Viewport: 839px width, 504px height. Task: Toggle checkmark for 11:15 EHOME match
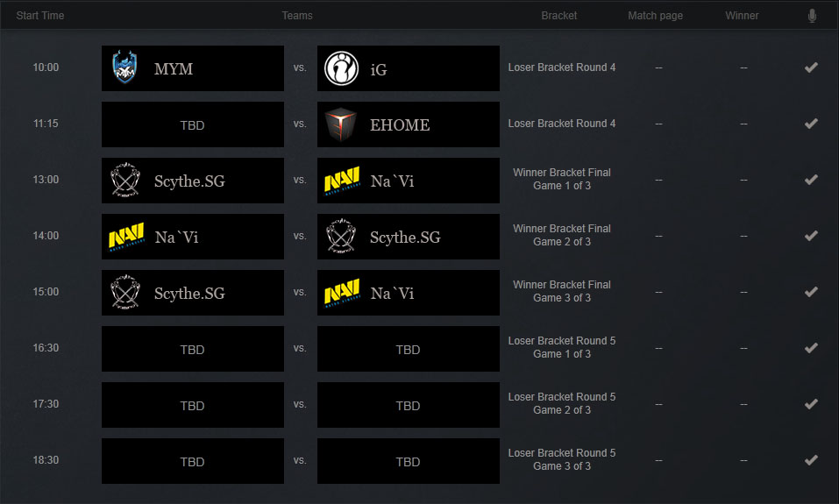[x=811, y=124]
